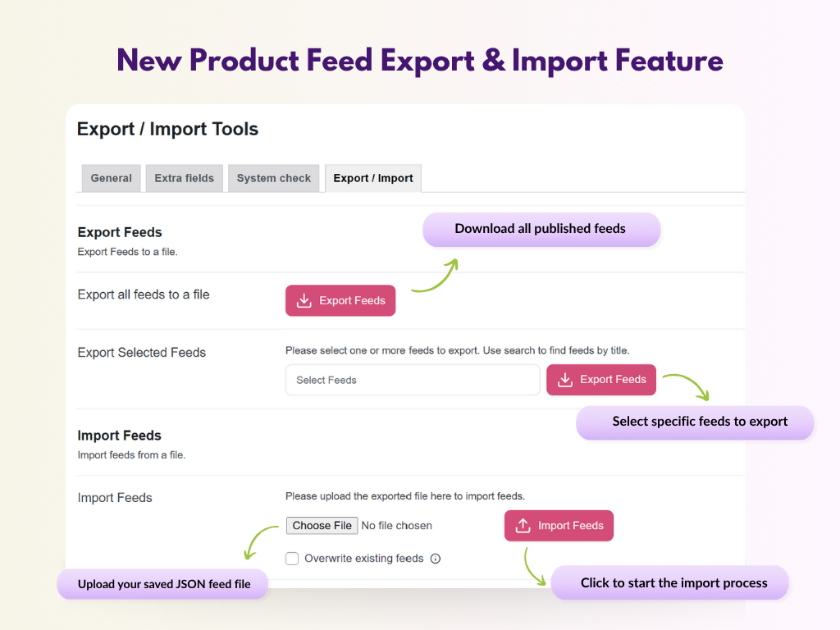The width and height of the screenshot is (840, 630).
Task: Click the 'Download all published feeds' callout
Action: click(x=541, y=229)
